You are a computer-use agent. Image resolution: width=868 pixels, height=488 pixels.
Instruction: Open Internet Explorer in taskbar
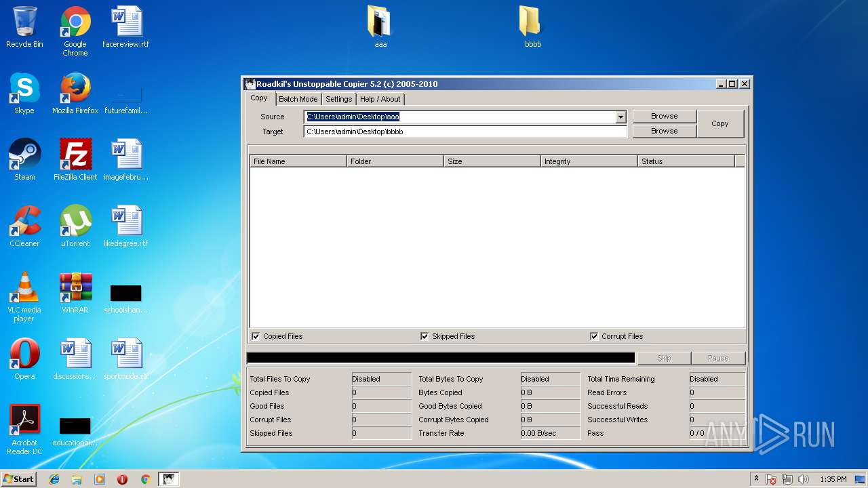pos(54,479)
